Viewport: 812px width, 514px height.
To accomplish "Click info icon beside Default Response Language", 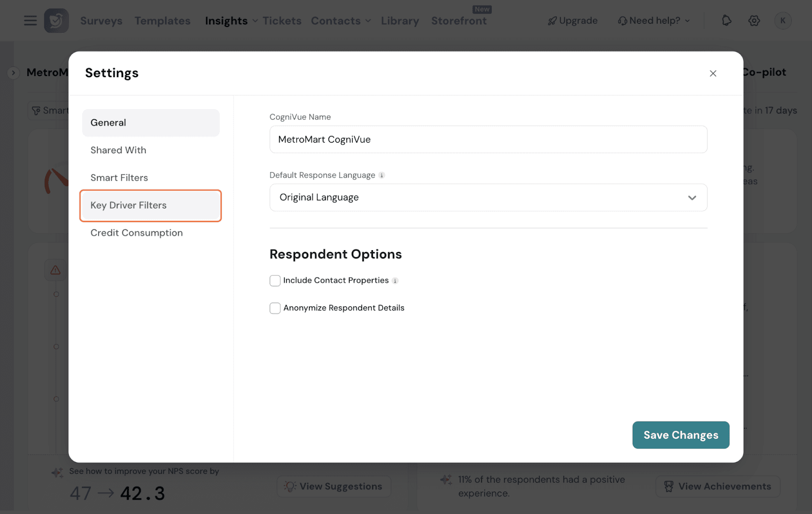I will coord(382,176).
